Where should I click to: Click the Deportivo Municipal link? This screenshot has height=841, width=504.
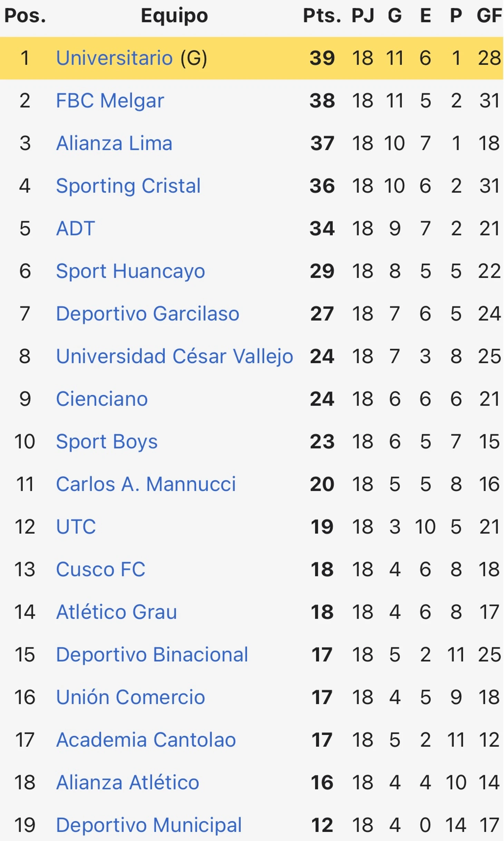click(149, 825)
